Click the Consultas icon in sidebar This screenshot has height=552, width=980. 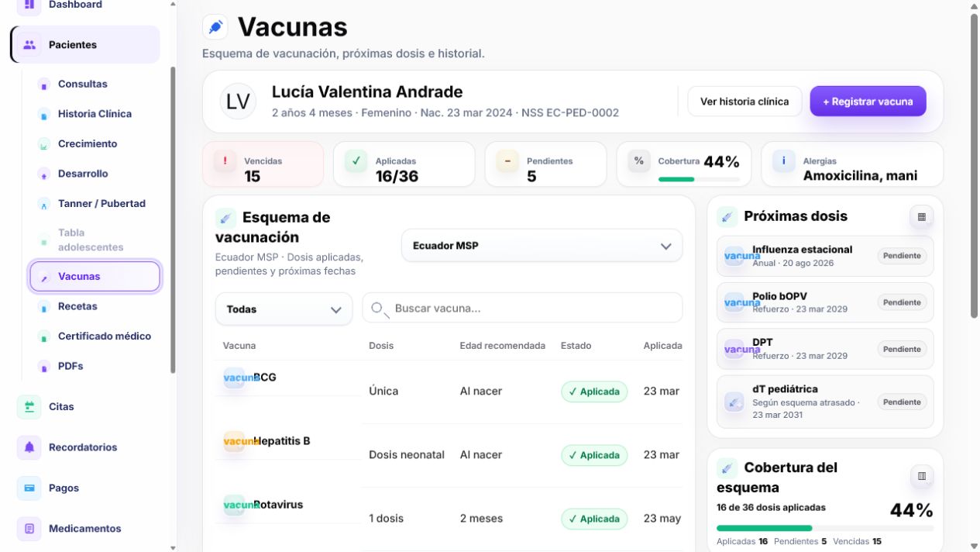pos(44,85)
